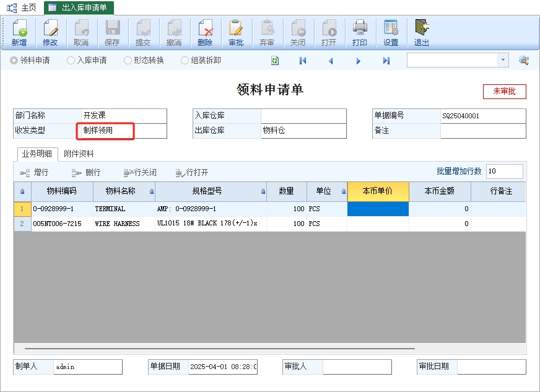This screenshot has height=392, width=540.
Task: Click the 收发类型 field showing 制样领用
Action: coord(124,131)
